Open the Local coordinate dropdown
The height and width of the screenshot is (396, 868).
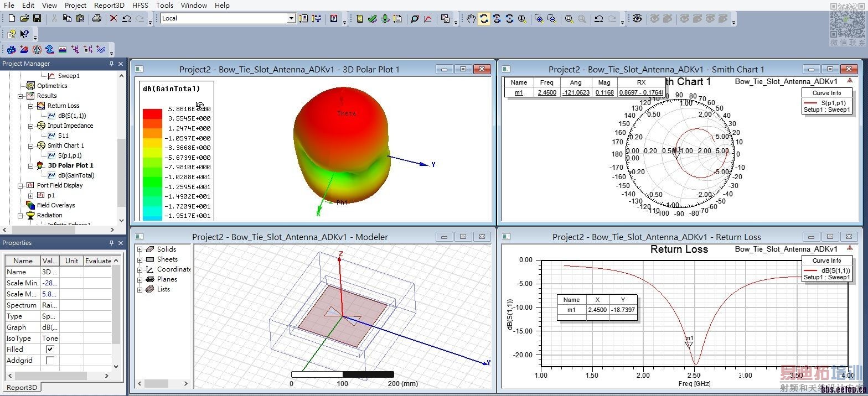pos(291,19)
